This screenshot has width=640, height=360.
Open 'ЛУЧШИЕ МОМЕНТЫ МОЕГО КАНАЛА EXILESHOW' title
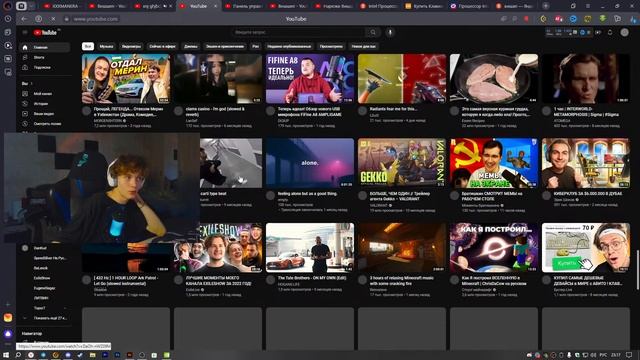click(219, 280)
